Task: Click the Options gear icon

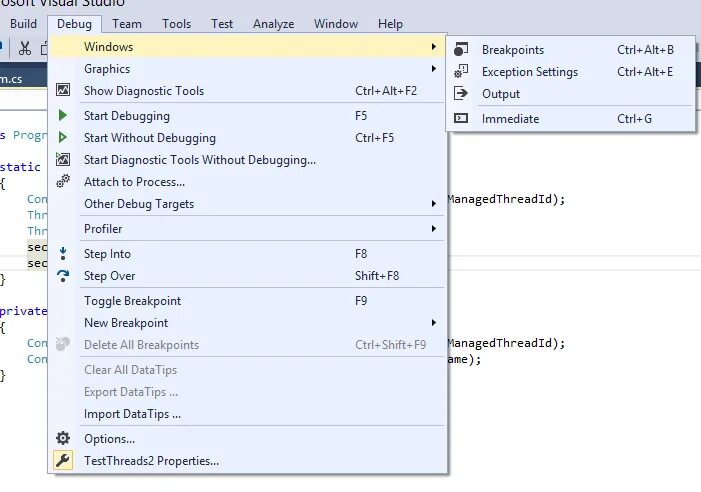Action: point(63,438)
